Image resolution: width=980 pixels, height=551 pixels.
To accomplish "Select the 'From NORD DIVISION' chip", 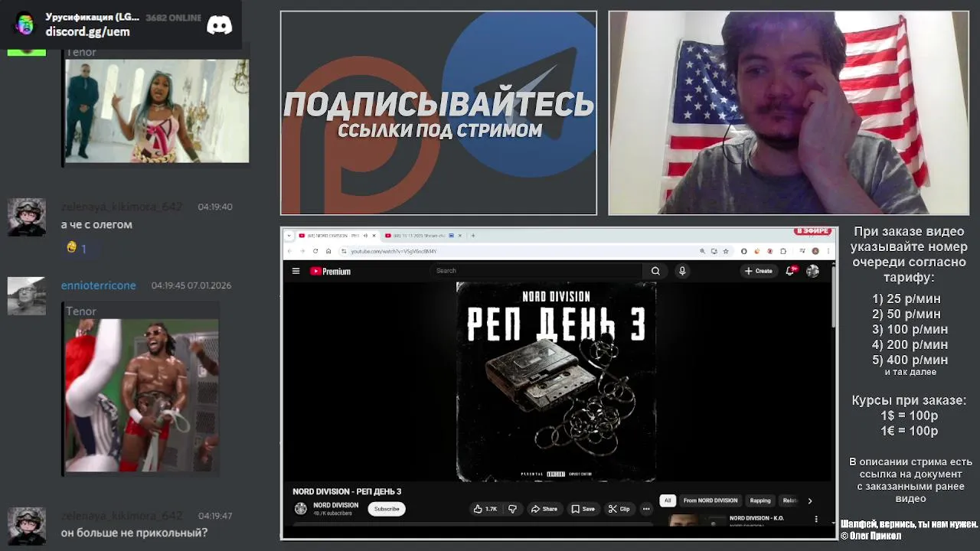I will pyautogui.click(x=710, y=500).
